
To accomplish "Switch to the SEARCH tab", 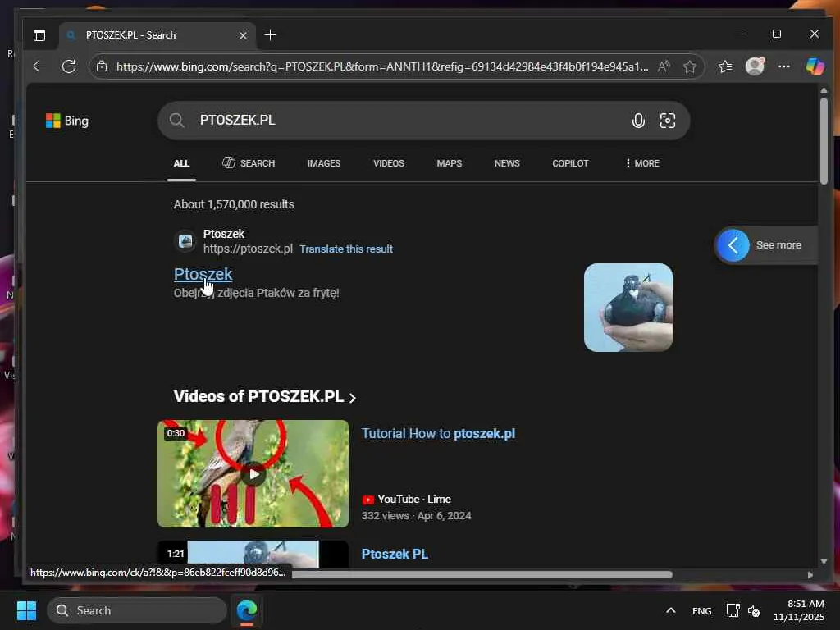I will coord(249,163).
